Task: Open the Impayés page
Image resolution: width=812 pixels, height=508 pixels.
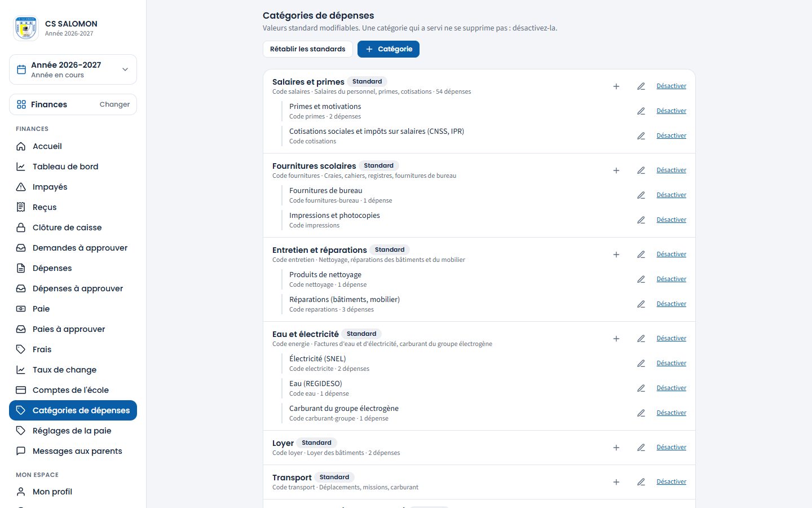Action: [x=73, y=187]
